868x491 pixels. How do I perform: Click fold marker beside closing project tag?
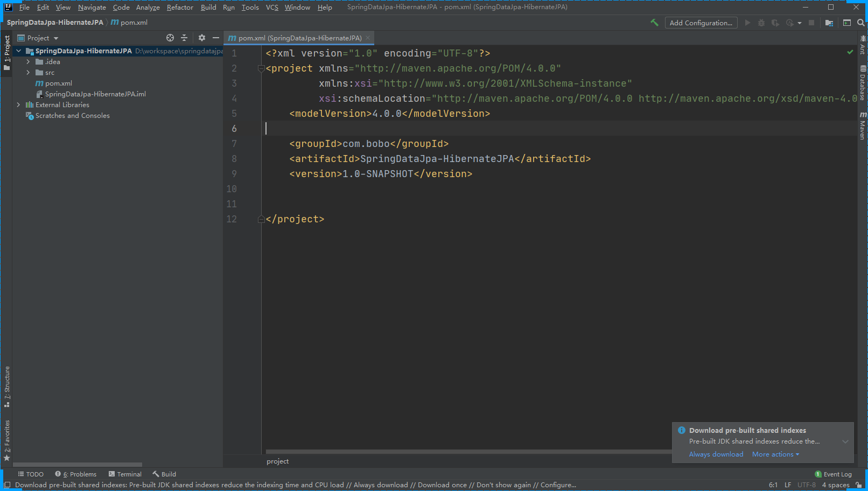point(261,219)
